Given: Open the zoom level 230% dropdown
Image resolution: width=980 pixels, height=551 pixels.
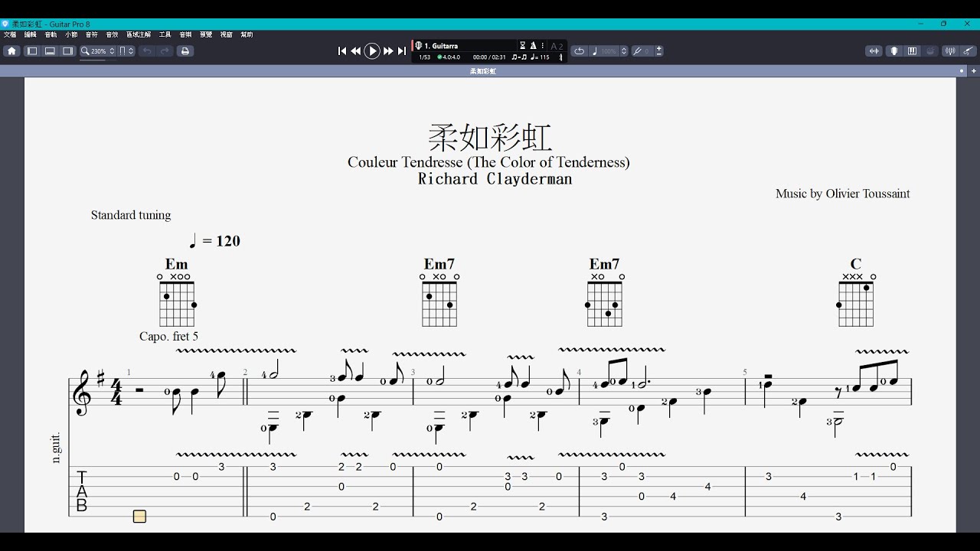Looking at the screenshot, I should 98,51.
